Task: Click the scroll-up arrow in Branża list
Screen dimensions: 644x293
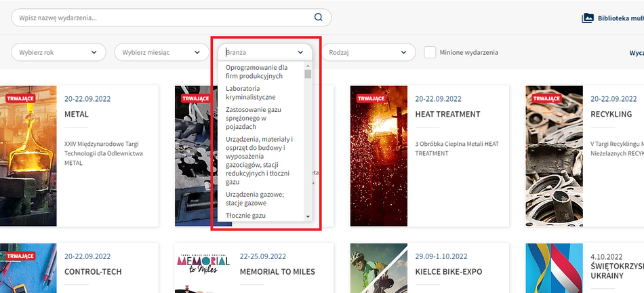Action: [308, 66]
